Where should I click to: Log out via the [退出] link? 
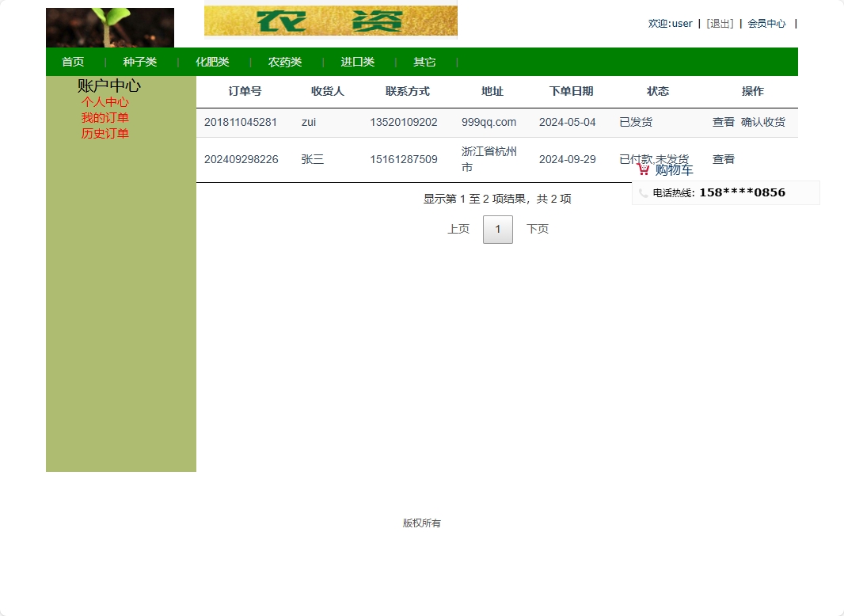719,23
